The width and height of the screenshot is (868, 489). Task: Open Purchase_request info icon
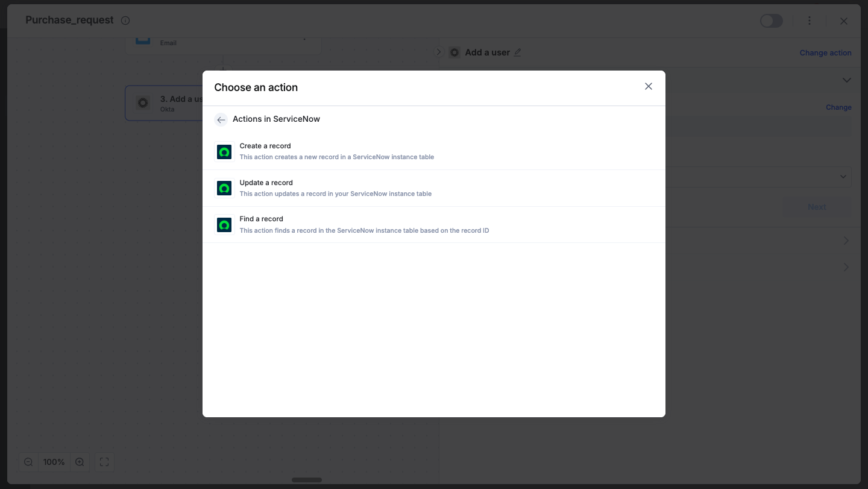click(x=125, y=21)
